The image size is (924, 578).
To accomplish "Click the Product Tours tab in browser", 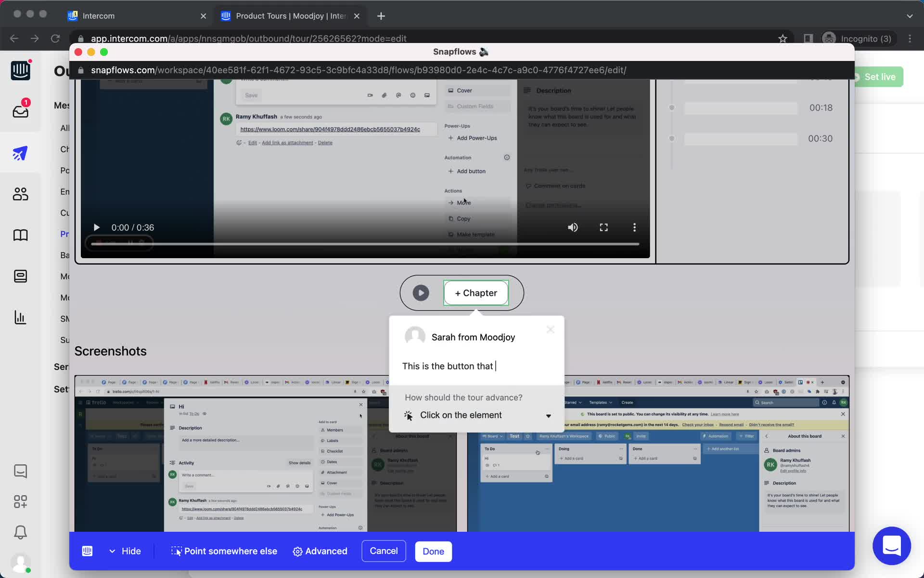I will coord(289,15).
